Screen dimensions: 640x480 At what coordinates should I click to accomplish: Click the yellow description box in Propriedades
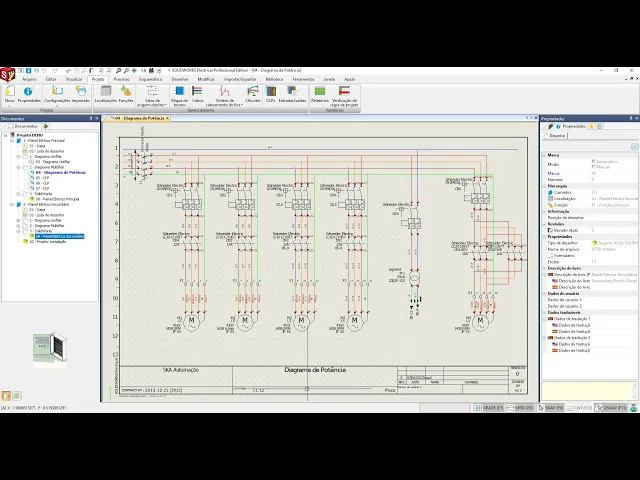pos(589,391)
